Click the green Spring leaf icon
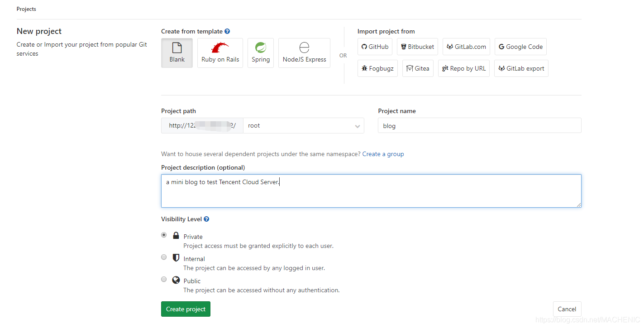 coord(261,47)
